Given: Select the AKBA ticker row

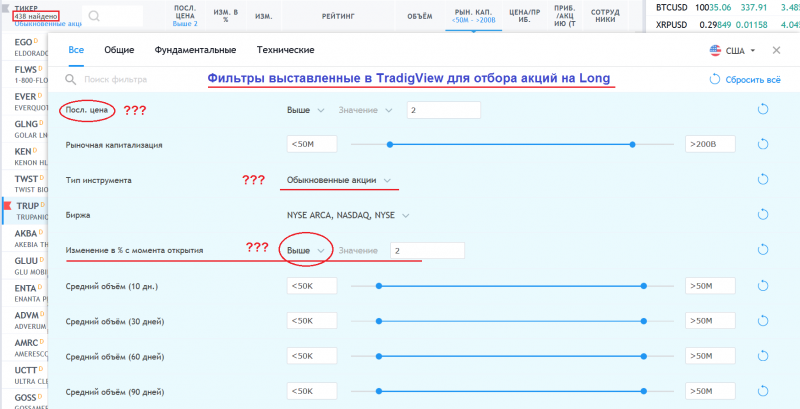Looking at the screenshot, I should tap(24, 238).
